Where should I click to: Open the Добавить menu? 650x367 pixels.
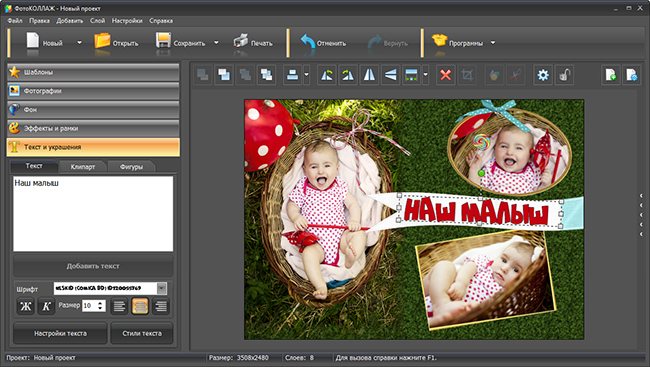70,20
